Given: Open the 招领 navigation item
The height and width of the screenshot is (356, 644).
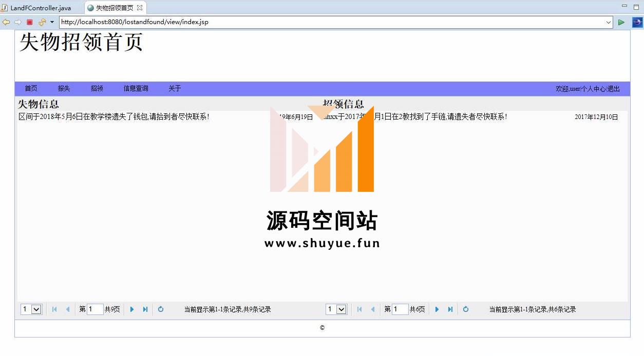Looking at the screenshot, I should pos(97,88).
